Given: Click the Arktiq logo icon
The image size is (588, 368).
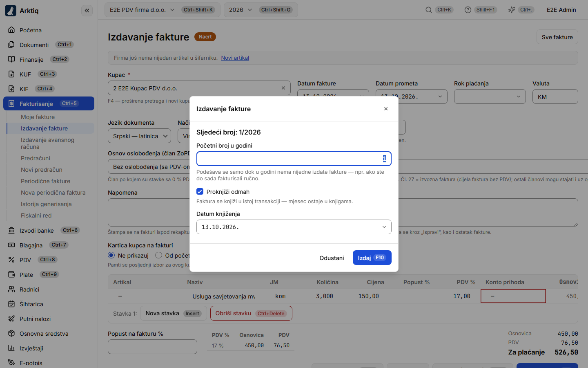Looking at the screenshot, I should [11, 11].
